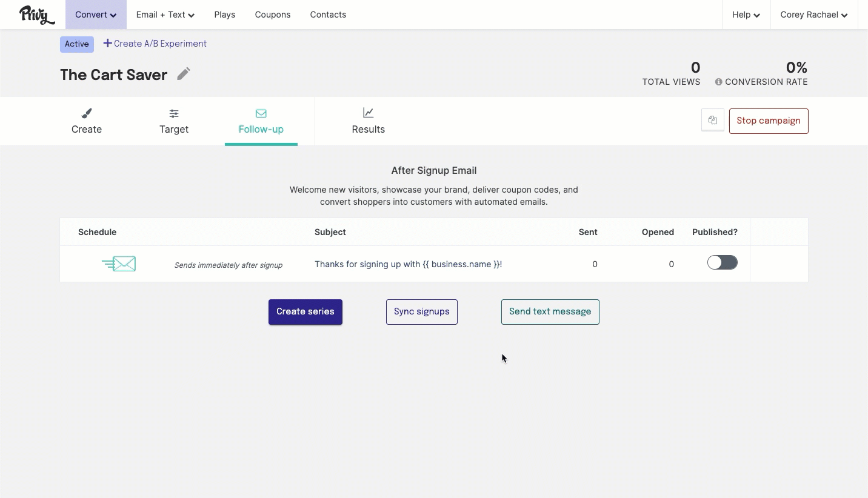Expand the Corey Rachael account menu
The height and width of the screenshot is (498, 868).
click(x=813, y=15)
